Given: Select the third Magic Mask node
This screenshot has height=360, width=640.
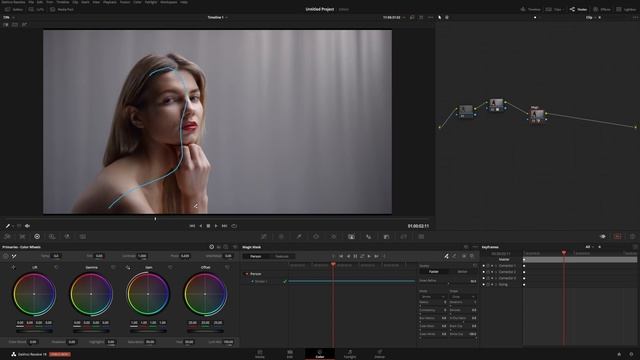Looking at the screenshot, I should click(537, 116).
